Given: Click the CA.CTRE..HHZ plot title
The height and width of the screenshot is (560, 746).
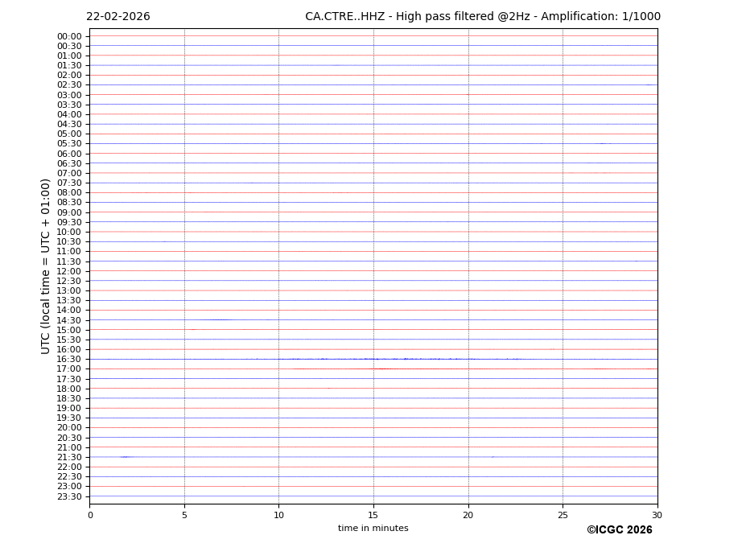Looking at the screenshot, I should pyautogui.click(x=482, y=17).
